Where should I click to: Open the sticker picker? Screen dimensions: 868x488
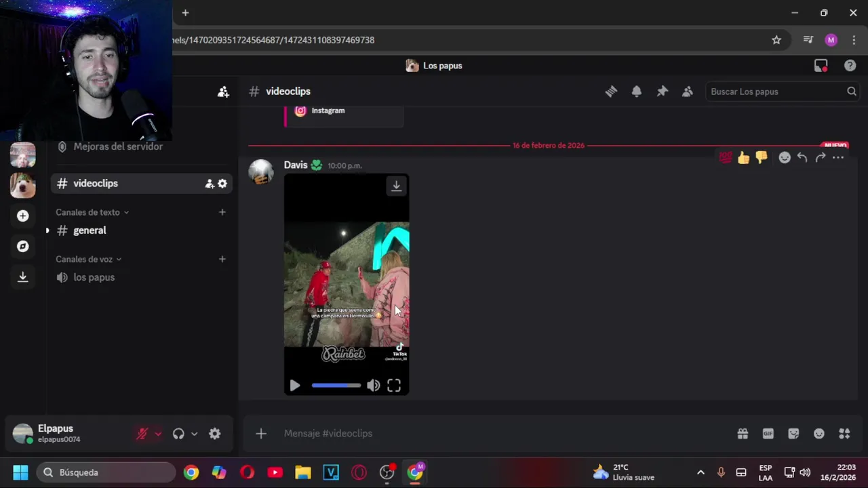click(x=793, y=434)
